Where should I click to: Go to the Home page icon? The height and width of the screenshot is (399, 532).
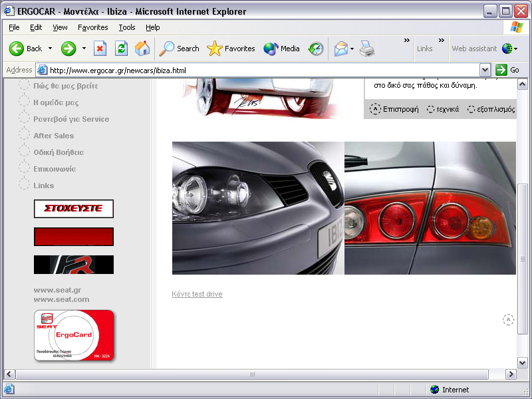(x=142, y=49)
